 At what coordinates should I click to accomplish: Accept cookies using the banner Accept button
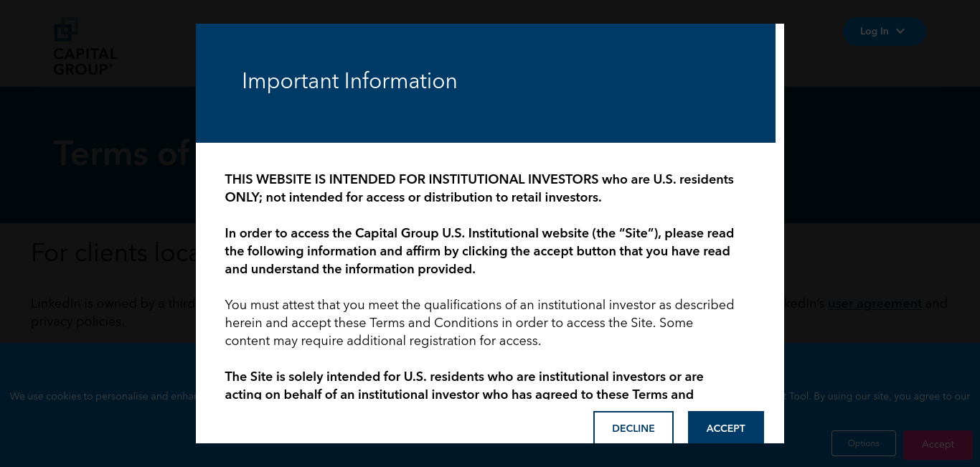tap(938, 445)
